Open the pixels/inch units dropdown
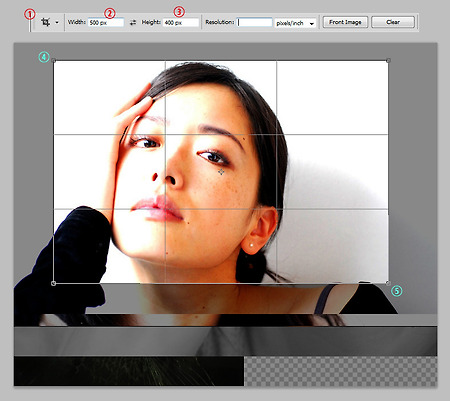Viewport: 450px width, 401px height. click(295, 23)
